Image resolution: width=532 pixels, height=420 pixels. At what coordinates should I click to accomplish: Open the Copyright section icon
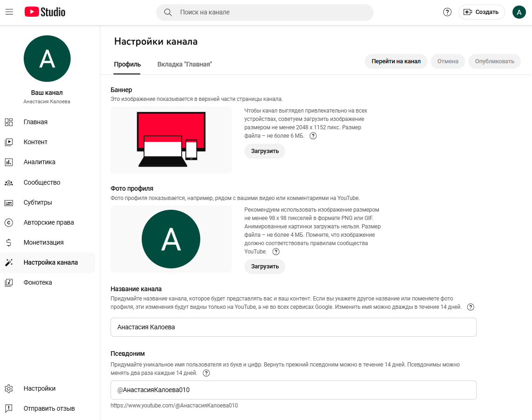[x=9, y=223]
